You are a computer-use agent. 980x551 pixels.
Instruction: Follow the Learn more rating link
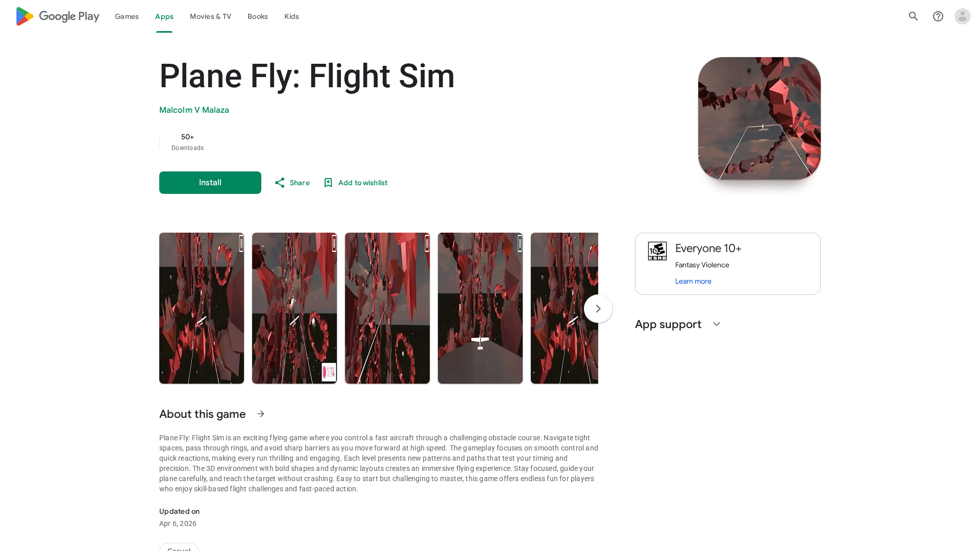(x=693, y=281)
